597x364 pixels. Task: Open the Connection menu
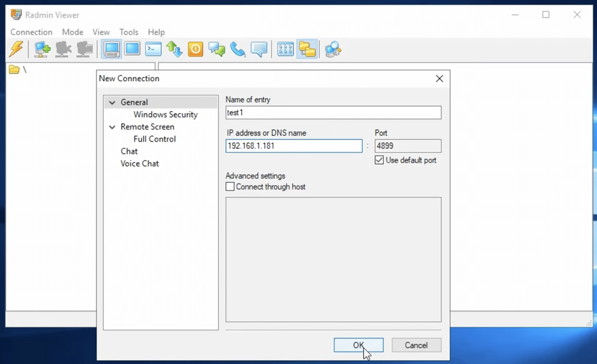(31, 32)
